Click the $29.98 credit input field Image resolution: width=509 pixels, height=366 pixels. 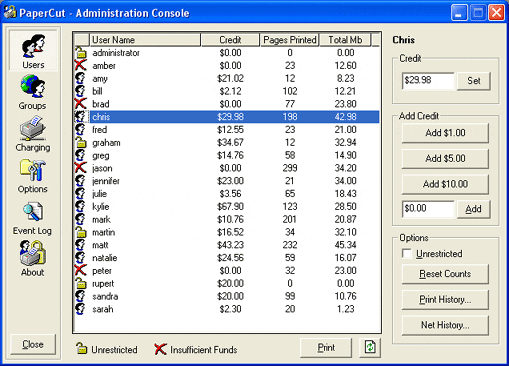428,81
